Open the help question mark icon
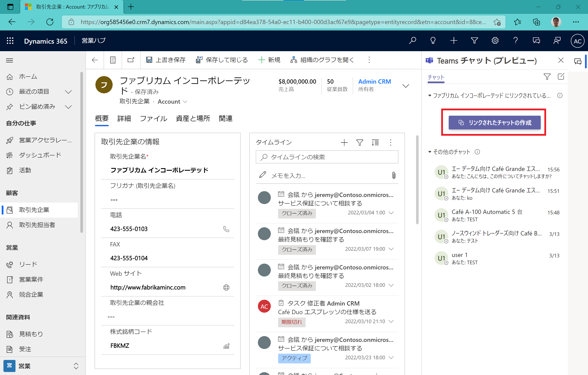Viewport: 588px width, 375px height. pos(516,41)
